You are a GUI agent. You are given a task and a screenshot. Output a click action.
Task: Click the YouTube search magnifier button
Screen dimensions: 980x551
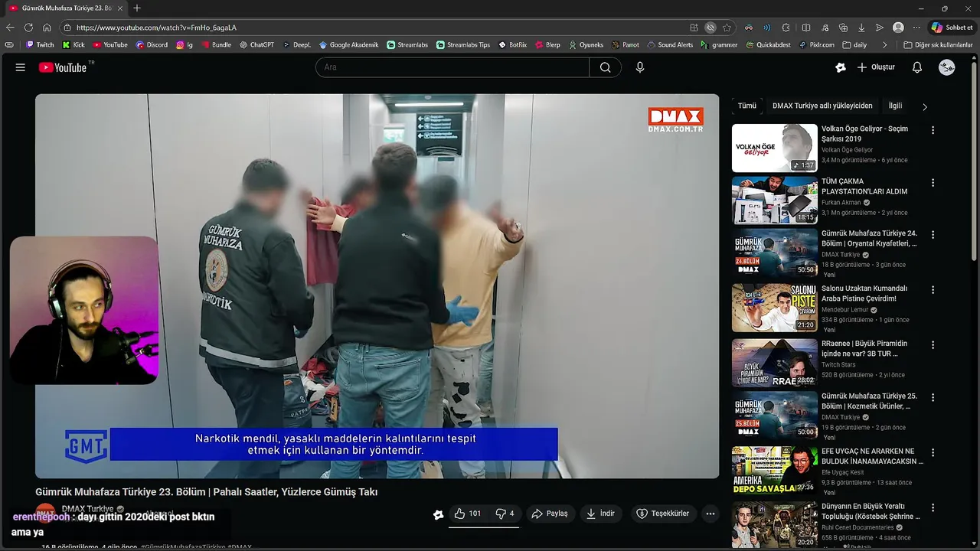click(x=606, y=67)
